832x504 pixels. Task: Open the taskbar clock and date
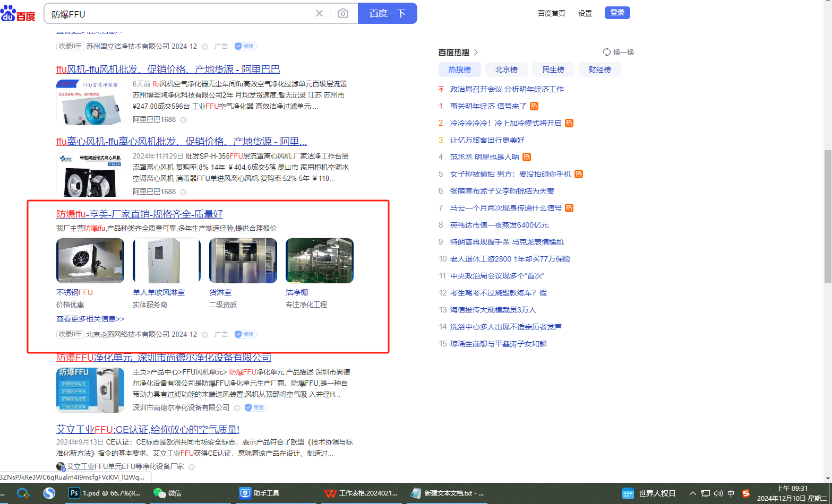[x=792, y=493]
